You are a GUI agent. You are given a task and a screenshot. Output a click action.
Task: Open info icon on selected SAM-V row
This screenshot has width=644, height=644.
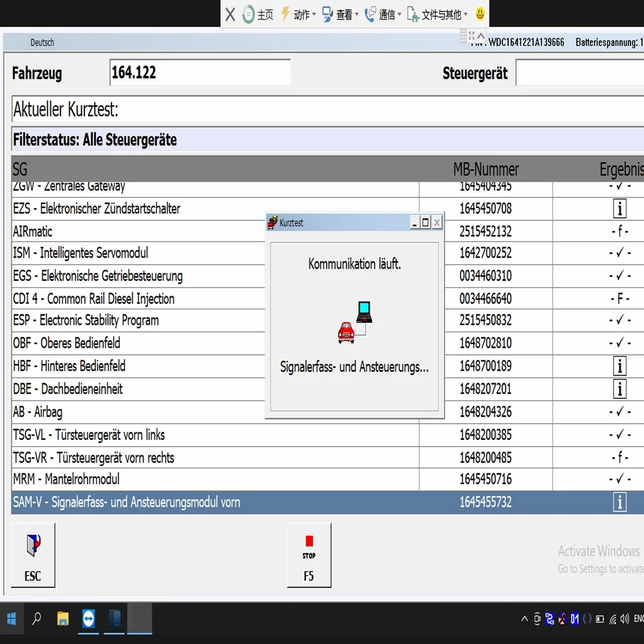click(619, 502)
